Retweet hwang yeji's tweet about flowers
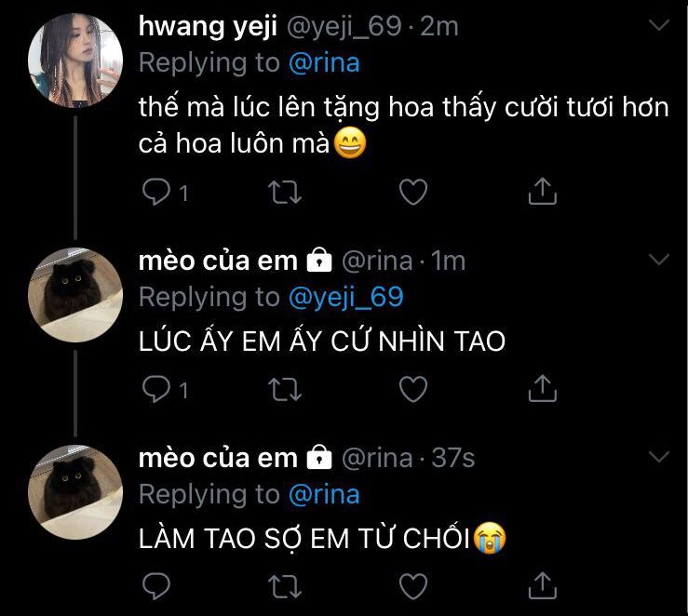The width and height of the screenshot is (688, 616). [285, 192]
